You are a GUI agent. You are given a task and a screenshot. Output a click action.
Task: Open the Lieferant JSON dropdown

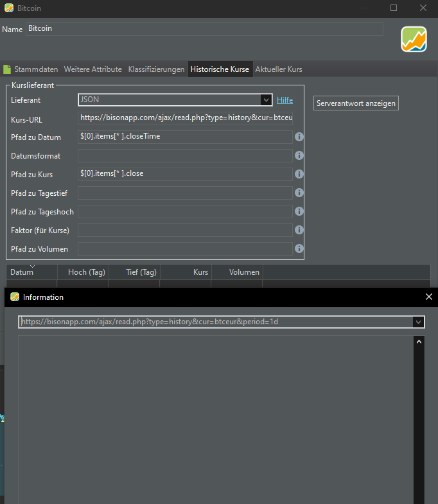(266, 100)
